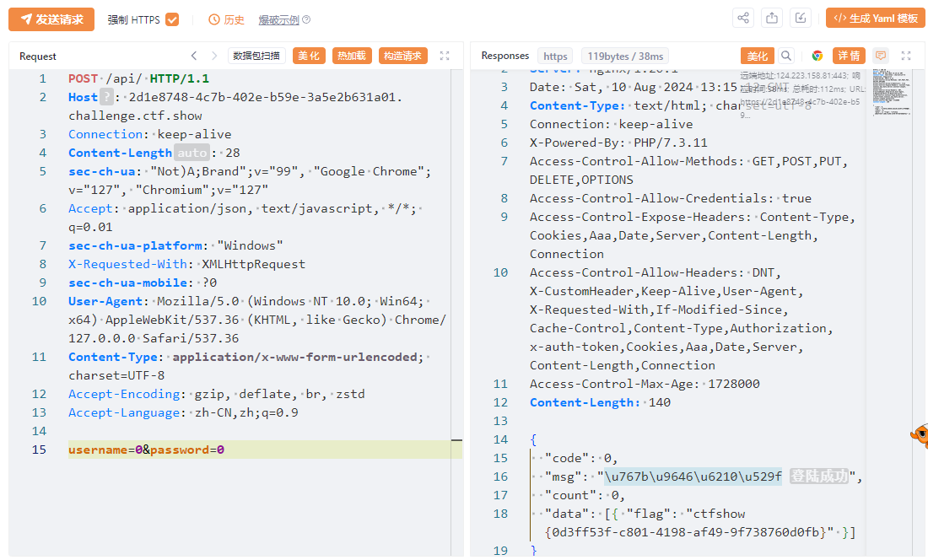Click the 构造请求 button
Viewport: 928px width, 560px height.
tap(402, 56)
